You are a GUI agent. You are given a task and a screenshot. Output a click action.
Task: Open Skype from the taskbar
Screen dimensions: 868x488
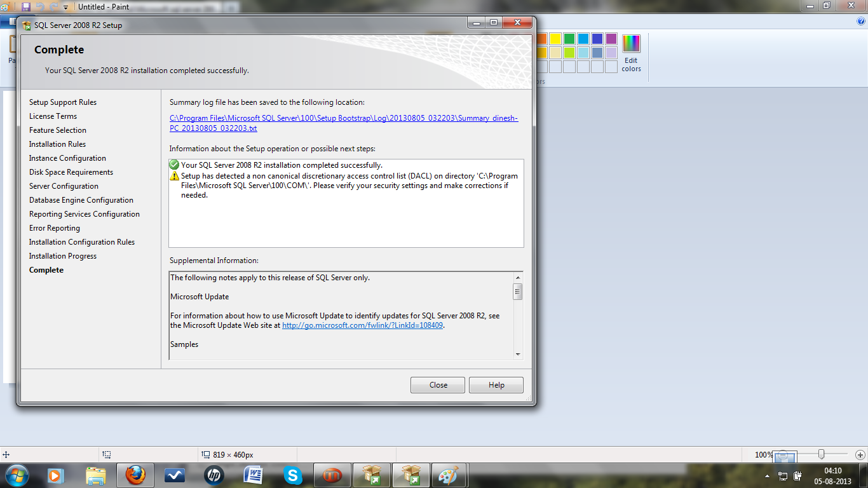pos(293,475)
